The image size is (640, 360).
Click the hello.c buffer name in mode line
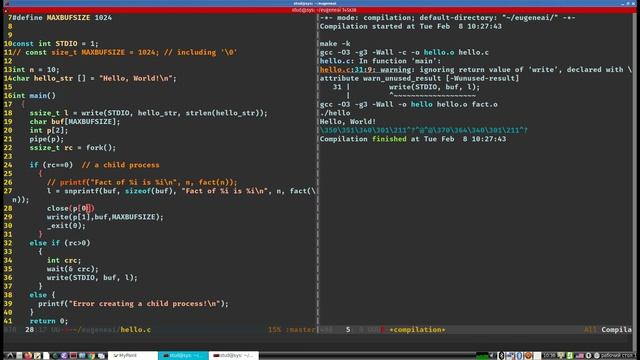click(x=136, y=329)
